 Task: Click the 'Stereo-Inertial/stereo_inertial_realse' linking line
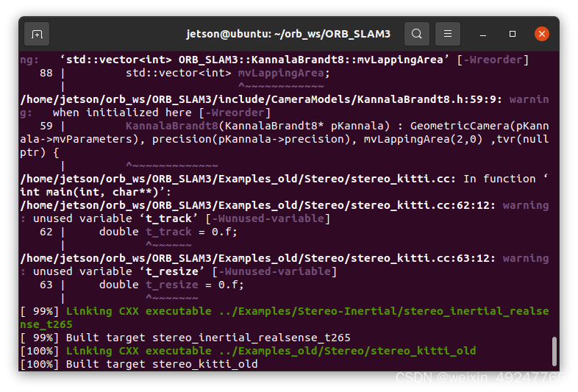pyautogui.click(x=285, y=311)
